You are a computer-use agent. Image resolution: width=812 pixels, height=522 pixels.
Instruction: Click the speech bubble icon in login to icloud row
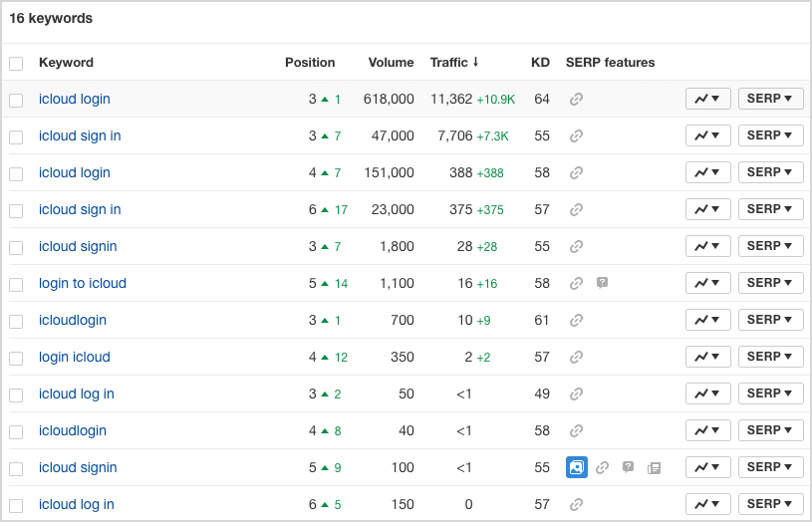[x=602, y=283]
